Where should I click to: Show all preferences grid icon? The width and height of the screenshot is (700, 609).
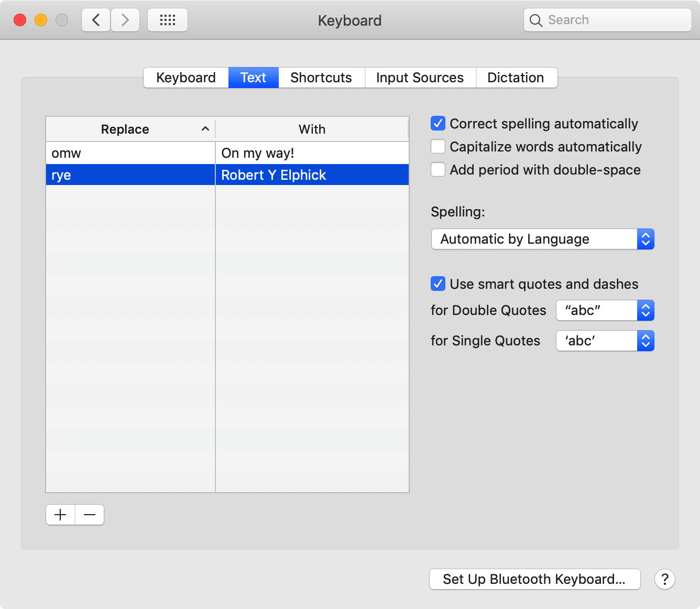168,20
